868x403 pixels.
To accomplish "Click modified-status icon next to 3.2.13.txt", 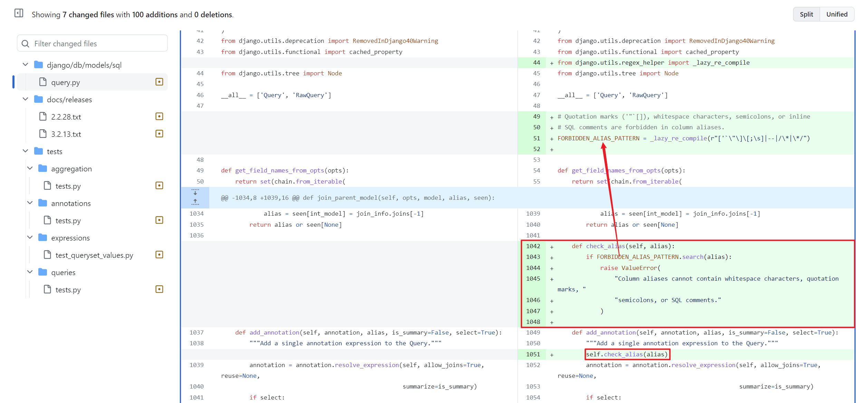I will [159, 134].
